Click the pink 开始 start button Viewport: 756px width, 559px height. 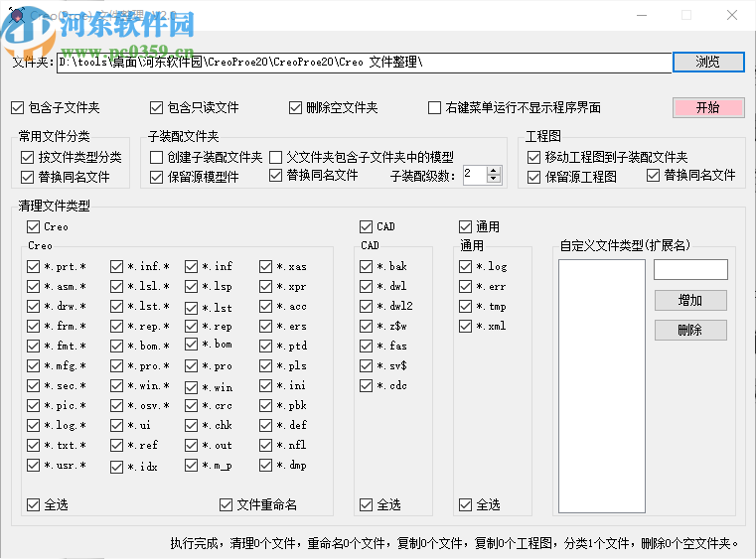coord(708,107)
